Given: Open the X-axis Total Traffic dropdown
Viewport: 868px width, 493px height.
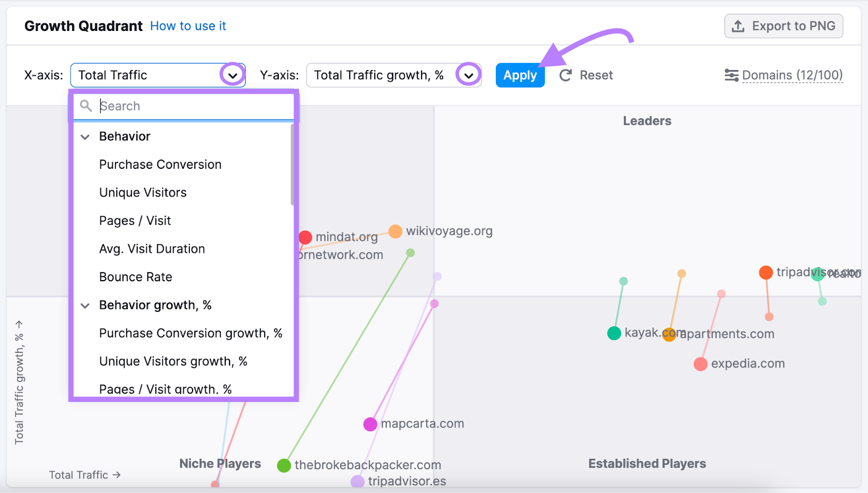Looking at the screenshot, I should point(232,75).
